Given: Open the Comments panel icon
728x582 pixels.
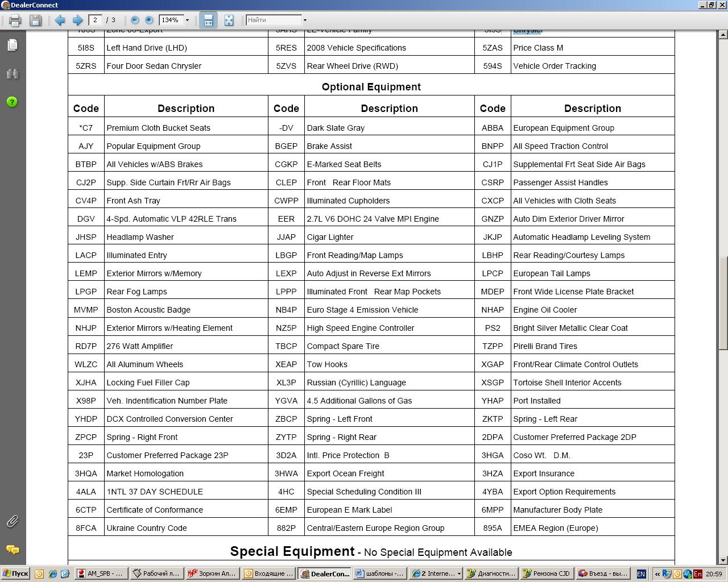Looking at the screenshot, I should point(13,550).
